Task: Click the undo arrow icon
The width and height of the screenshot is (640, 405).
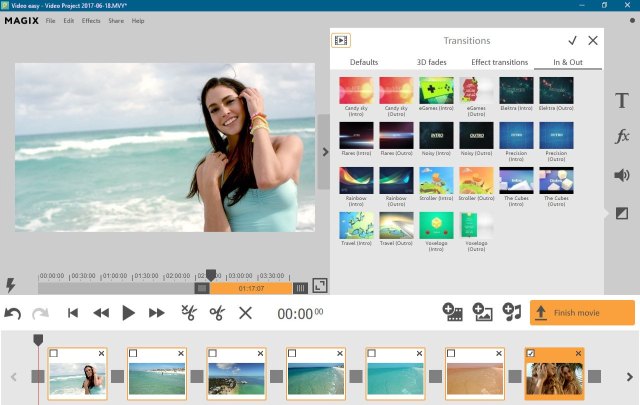Action: tap(13, 313)
